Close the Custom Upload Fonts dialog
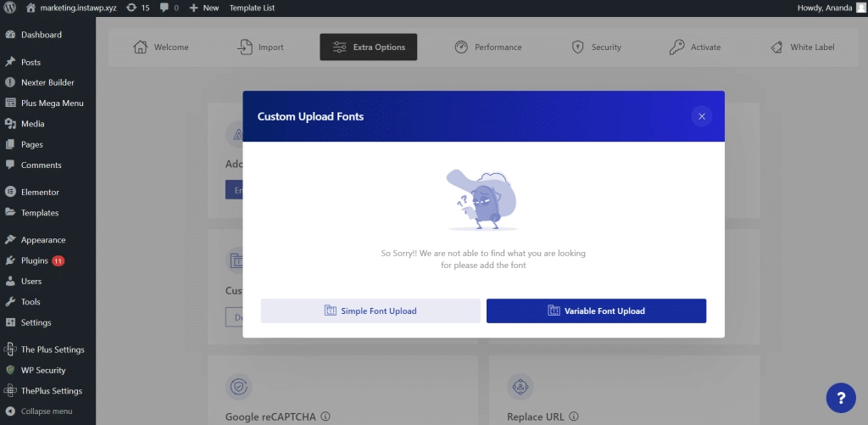 point(701,116)
